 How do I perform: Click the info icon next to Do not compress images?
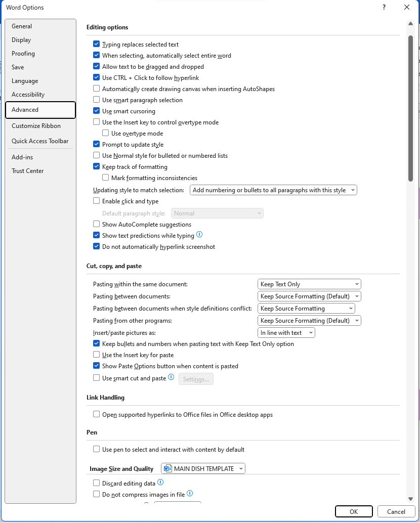coord(189,493)
